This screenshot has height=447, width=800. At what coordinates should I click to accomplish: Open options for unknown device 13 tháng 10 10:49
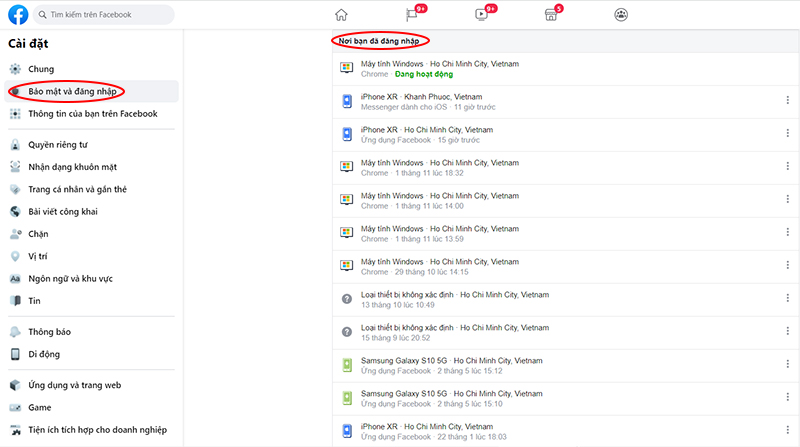coord(788,298)
